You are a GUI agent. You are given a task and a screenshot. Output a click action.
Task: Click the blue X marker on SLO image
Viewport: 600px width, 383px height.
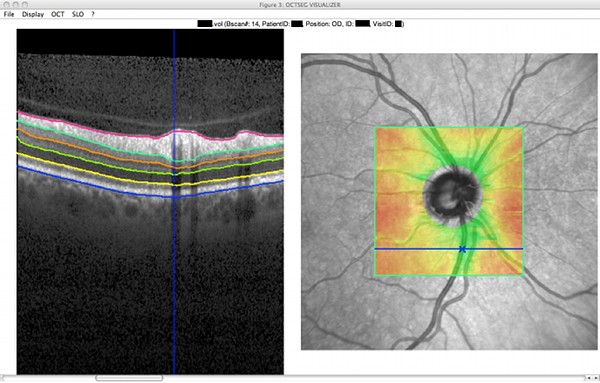[462, 249]
